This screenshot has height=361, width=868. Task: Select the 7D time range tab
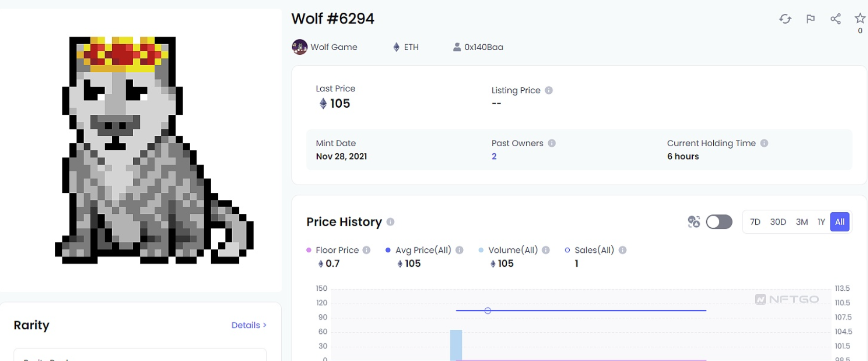[755, 222]
